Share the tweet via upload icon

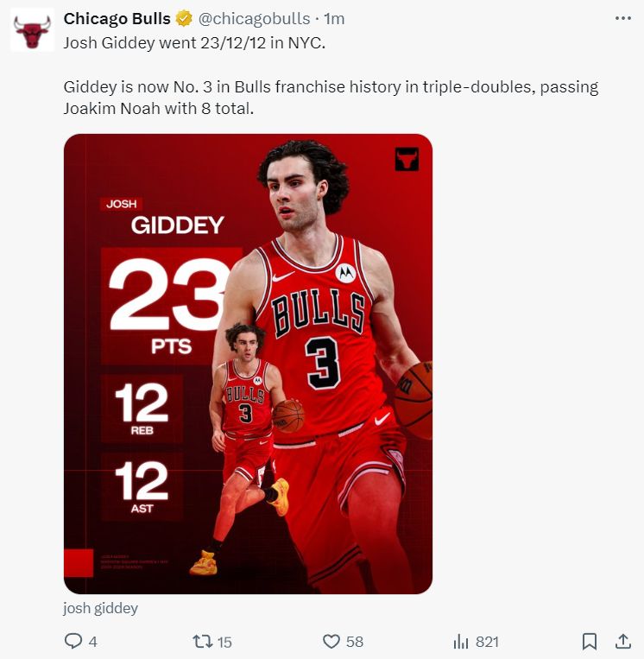tap(623, 642)
